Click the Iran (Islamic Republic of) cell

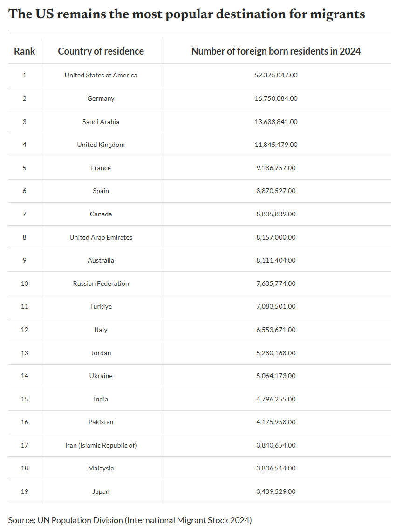click(x=101, y=445)
